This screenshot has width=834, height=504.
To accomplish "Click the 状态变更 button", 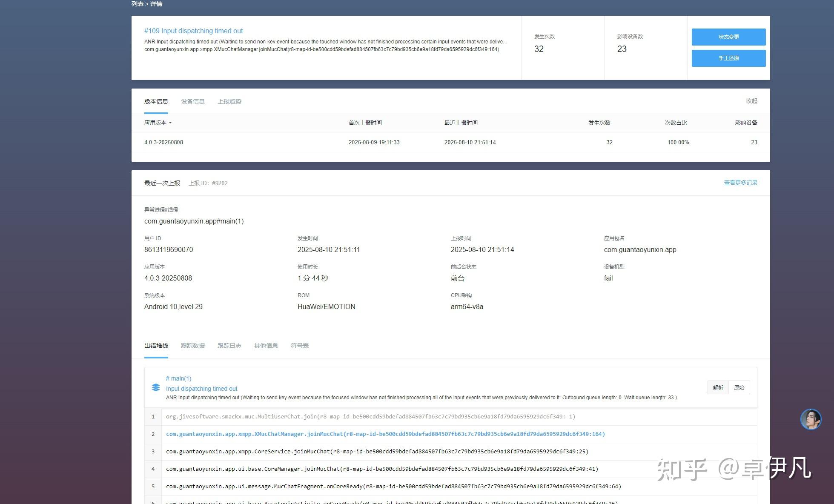I will click(x=728, y=37).
